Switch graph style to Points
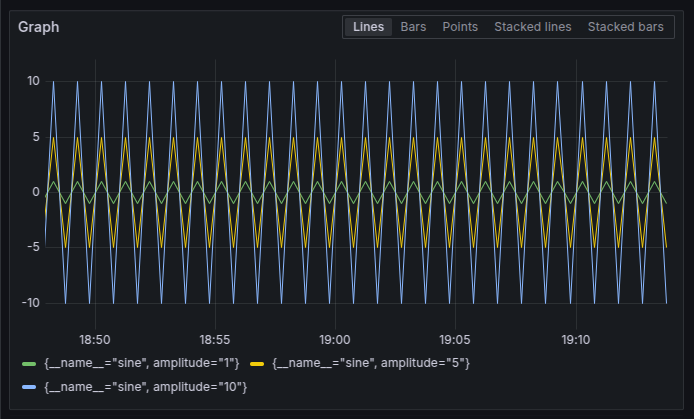694x419 pixels. tap(460, 27)
